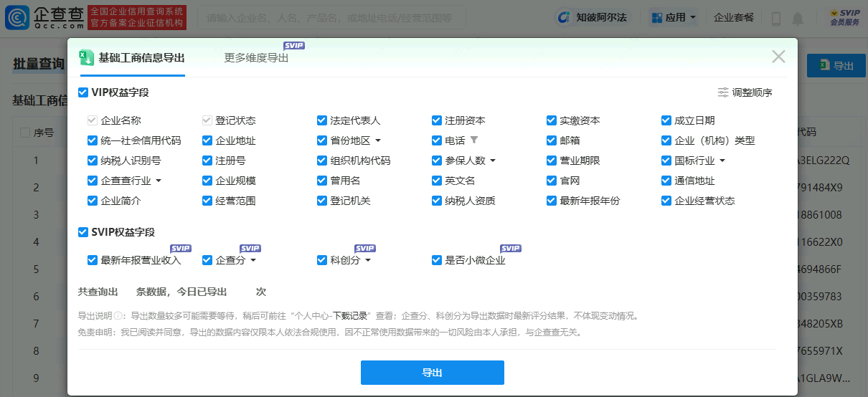Expand the 科创分 dropdown arrow
This screenshot has width=868, height=397.
pyautogui.click(x=368, y=260)
